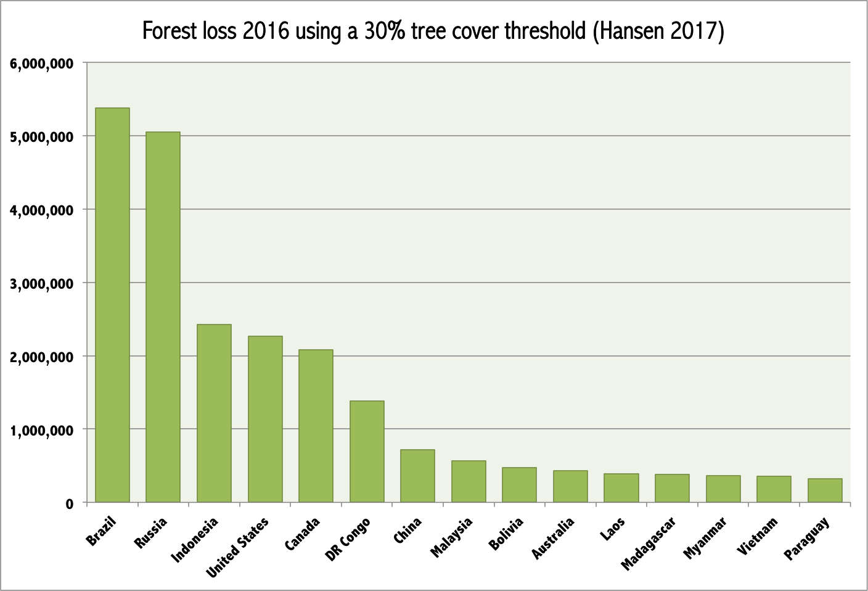Select the Brazil bar
The width and height of the screenshot is (868, 591).
pyautogui.click(x=113, y=305)
